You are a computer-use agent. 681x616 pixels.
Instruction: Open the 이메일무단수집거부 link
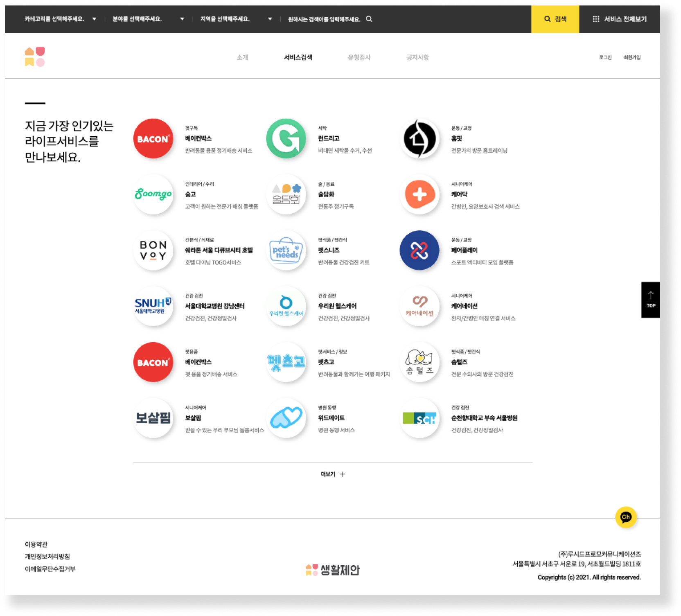50,569
